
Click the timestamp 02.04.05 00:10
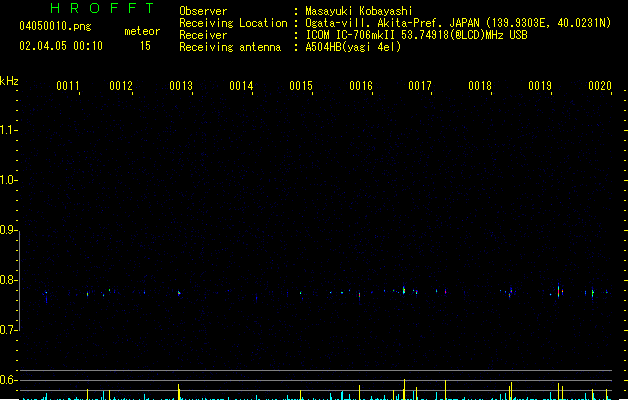click(x=61, y=46)
